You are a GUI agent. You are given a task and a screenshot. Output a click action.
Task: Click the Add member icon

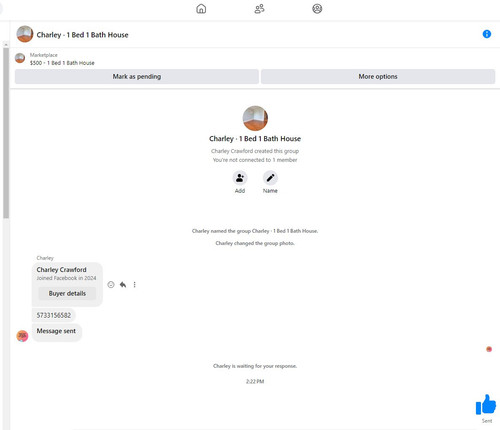pos(240,178)
